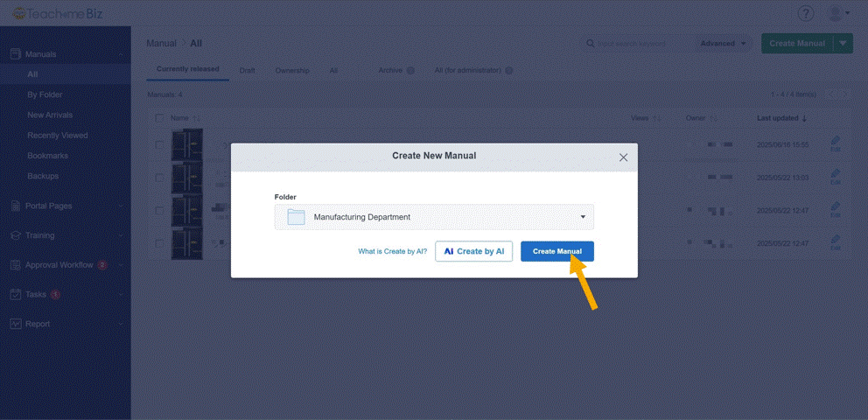
Task: Open the What is Create by AI link
Action: pyautogui.click(x=392, y=251)
